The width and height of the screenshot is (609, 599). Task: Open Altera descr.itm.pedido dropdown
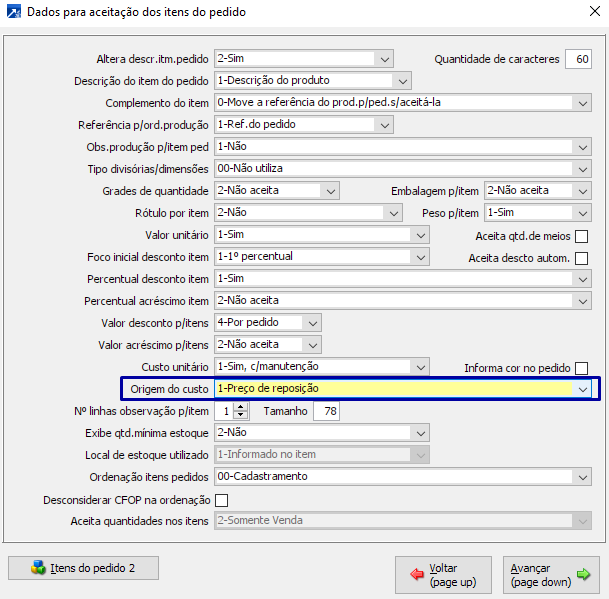pos(385,59)
